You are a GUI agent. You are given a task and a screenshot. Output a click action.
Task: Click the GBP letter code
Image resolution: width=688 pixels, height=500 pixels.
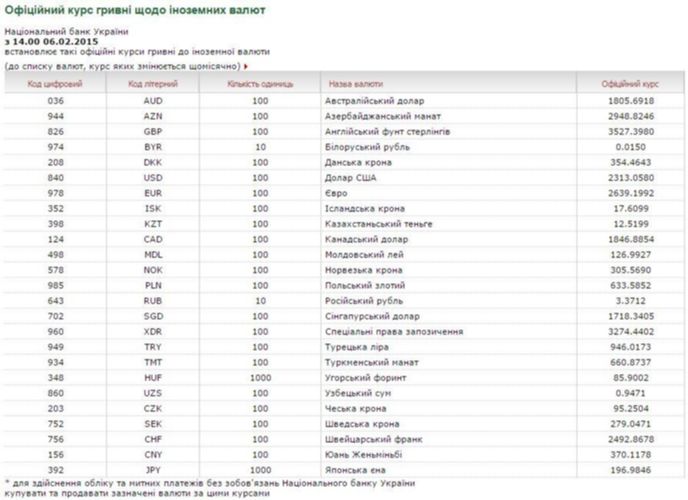(x=153, y=132)
